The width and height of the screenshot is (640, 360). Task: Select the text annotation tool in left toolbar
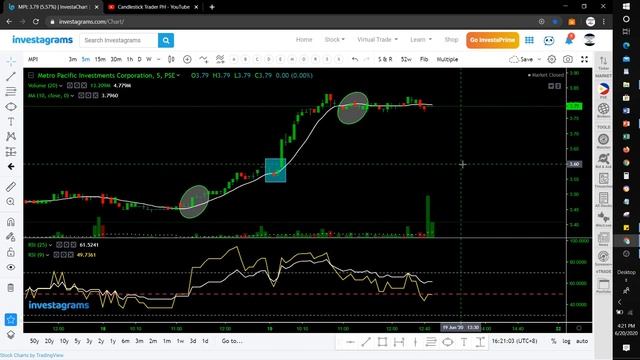pos(11,121)
